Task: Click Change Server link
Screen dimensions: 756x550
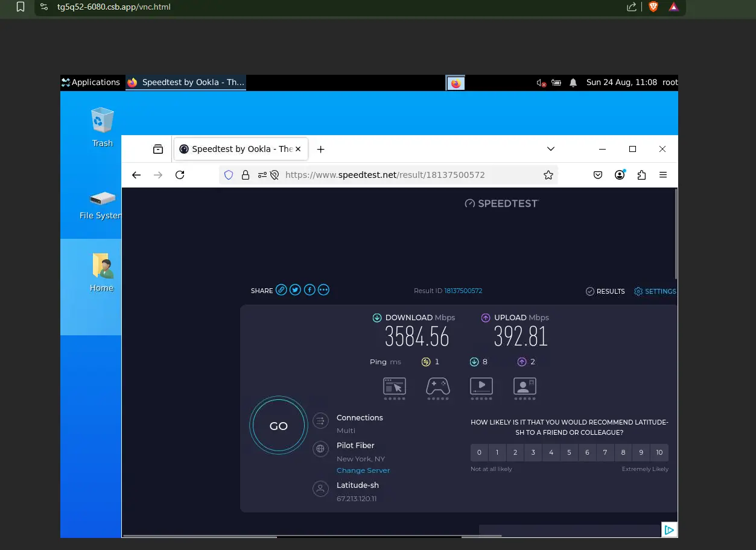Action: pyautogui.click(x=363, y=470)
